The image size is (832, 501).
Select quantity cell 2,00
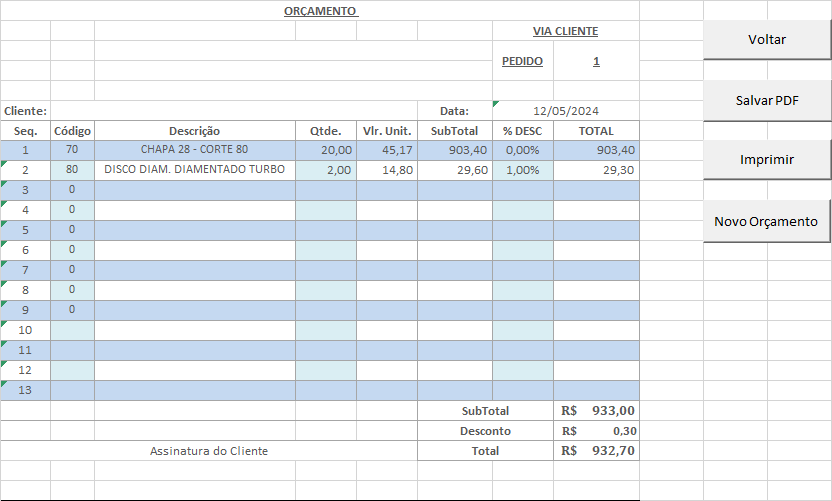point(326,170)
